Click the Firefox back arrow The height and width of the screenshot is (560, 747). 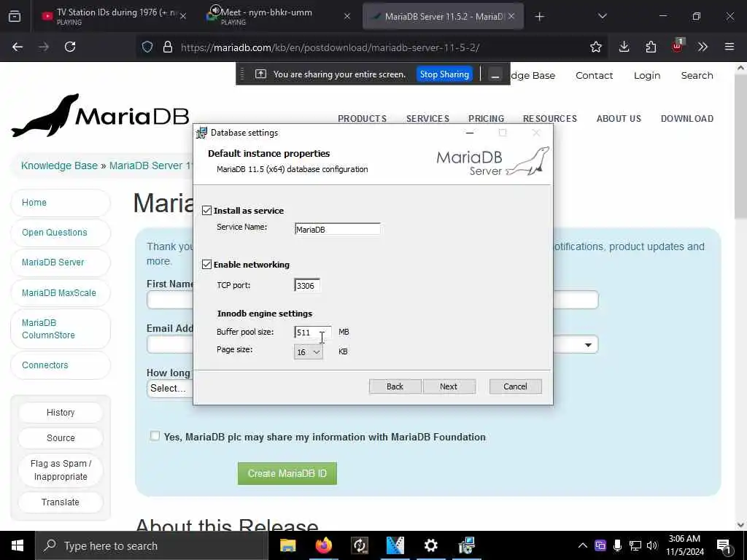click(x=18, y=47)
